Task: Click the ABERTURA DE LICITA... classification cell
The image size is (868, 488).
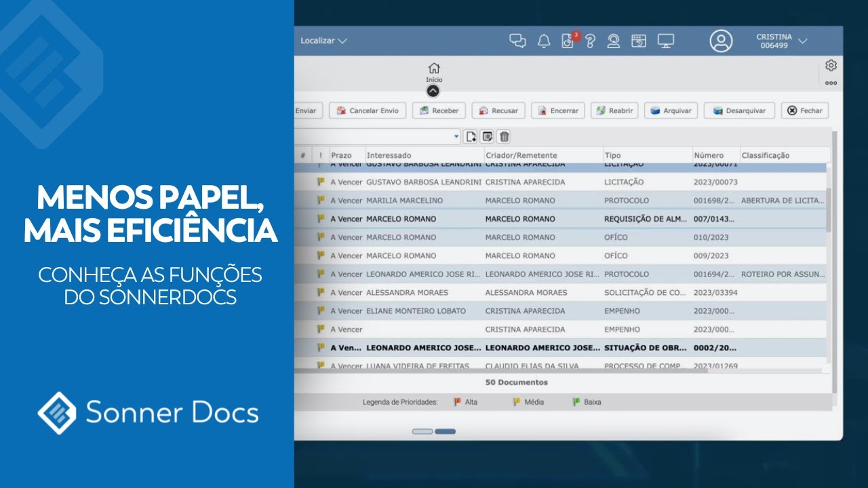Action: tap(783, 201)
